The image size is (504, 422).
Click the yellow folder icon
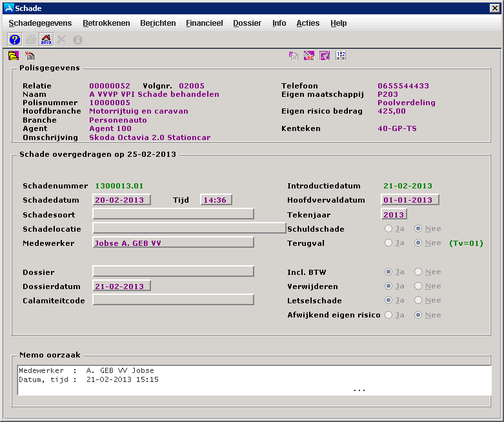click(14, 56)
